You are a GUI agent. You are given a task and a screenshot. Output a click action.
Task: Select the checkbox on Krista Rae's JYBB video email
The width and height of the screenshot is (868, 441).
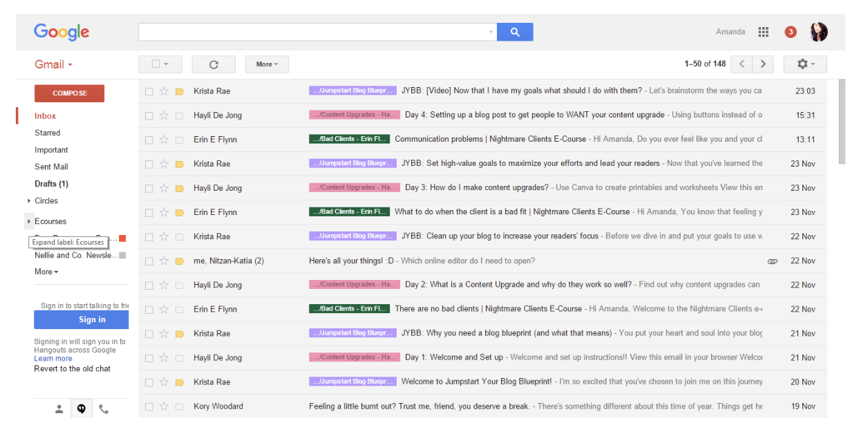149,91
